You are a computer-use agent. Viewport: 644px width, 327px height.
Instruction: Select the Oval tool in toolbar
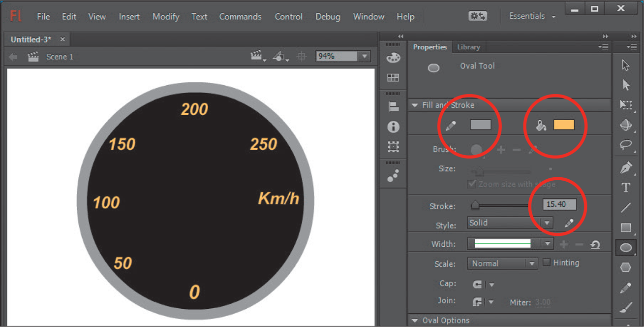(626, 248)
